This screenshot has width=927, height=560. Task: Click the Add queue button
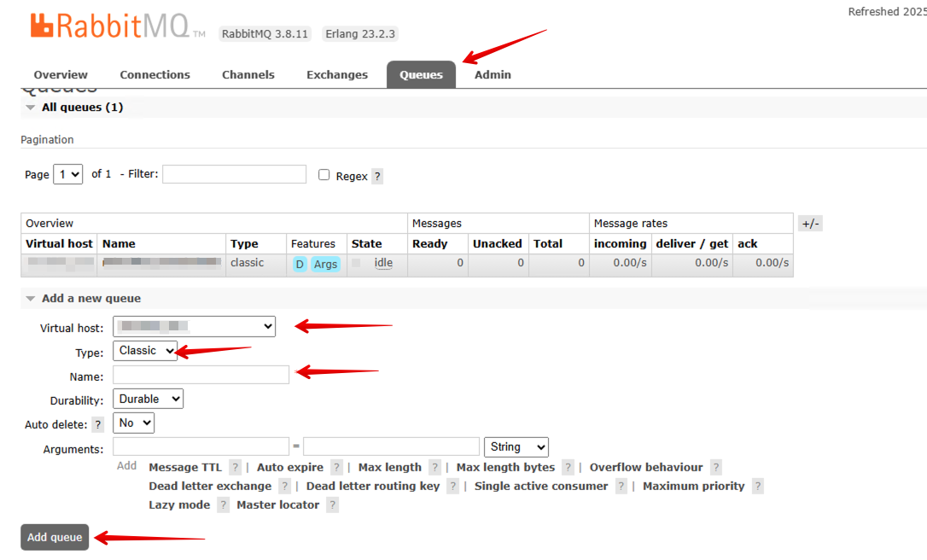(55, 537)
